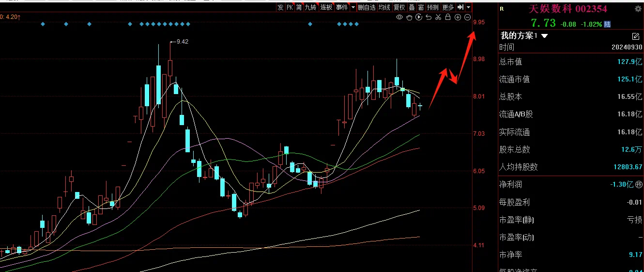Image resolution: width=644 pixels, height=272 pixels.
Task: Click the 窗 window button
Action: pos(421,7)
